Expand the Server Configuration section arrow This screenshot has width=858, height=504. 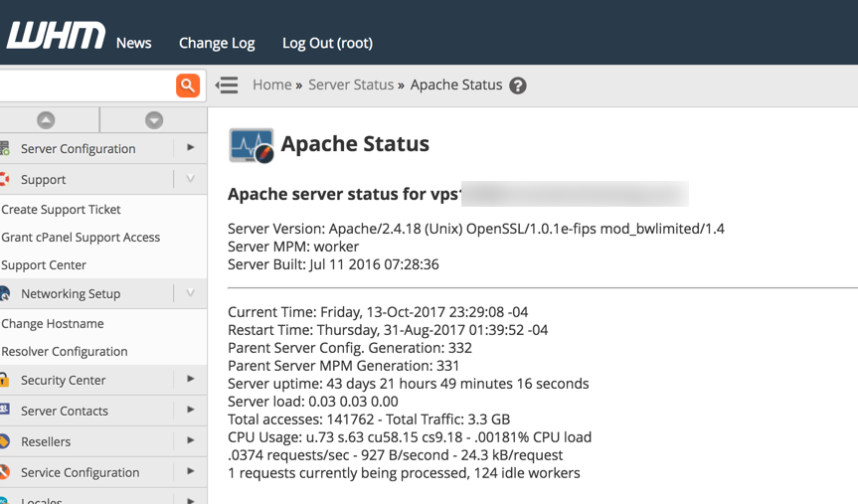[x=190, y=148]
